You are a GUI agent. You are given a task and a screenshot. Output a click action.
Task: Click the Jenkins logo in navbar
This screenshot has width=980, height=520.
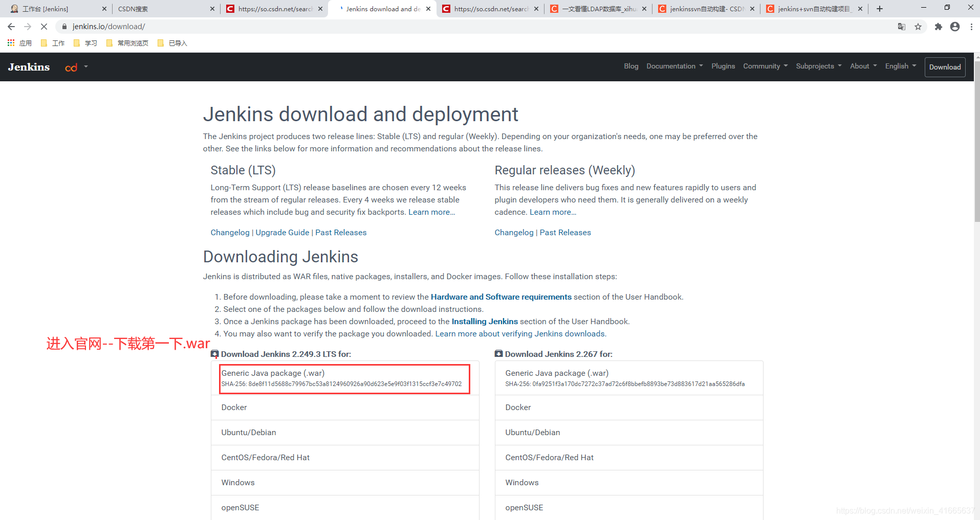coord(29,67)
